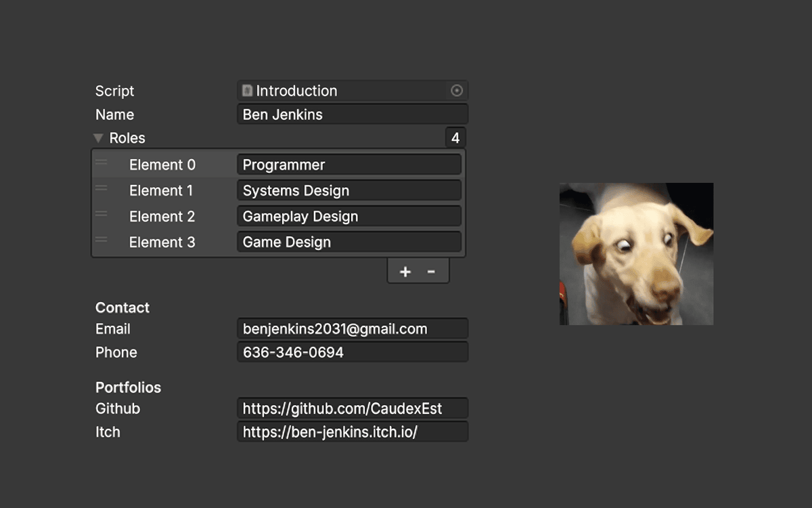Screen dimensions: 812x508
Task: Click the Itch label
Action: pos(108,431)
